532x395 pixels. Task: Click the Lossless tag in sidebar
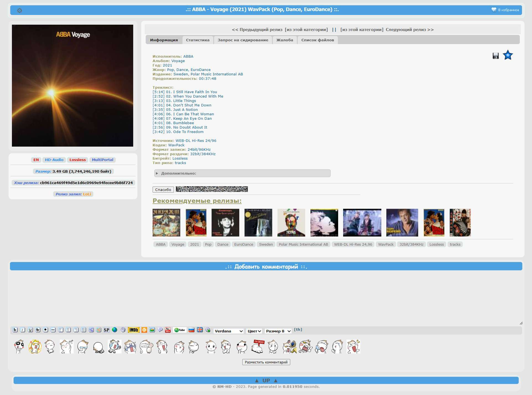pyautogui.click(x=78, y=160)
